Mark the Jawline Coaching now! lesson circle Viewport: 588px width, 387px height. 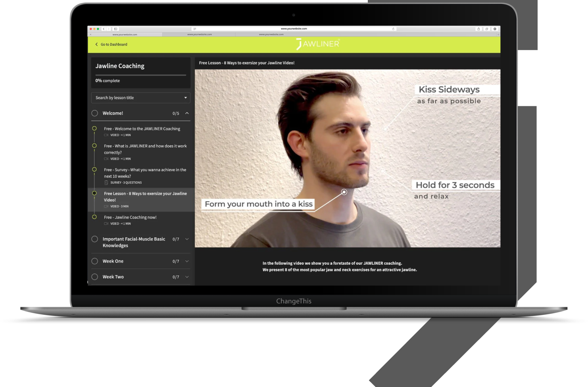[94, 217]
